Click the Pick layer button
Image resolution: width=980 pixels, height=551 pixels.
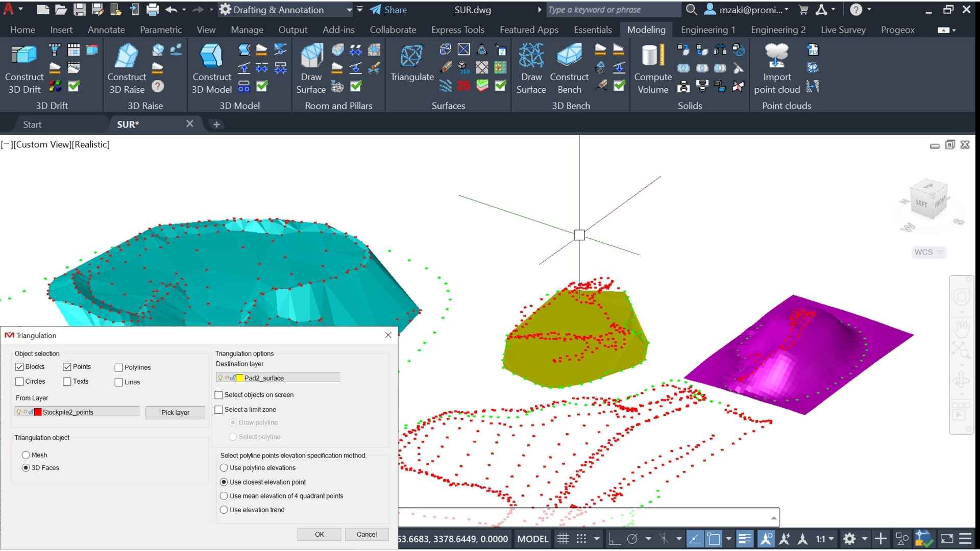(x=175, y=412)
